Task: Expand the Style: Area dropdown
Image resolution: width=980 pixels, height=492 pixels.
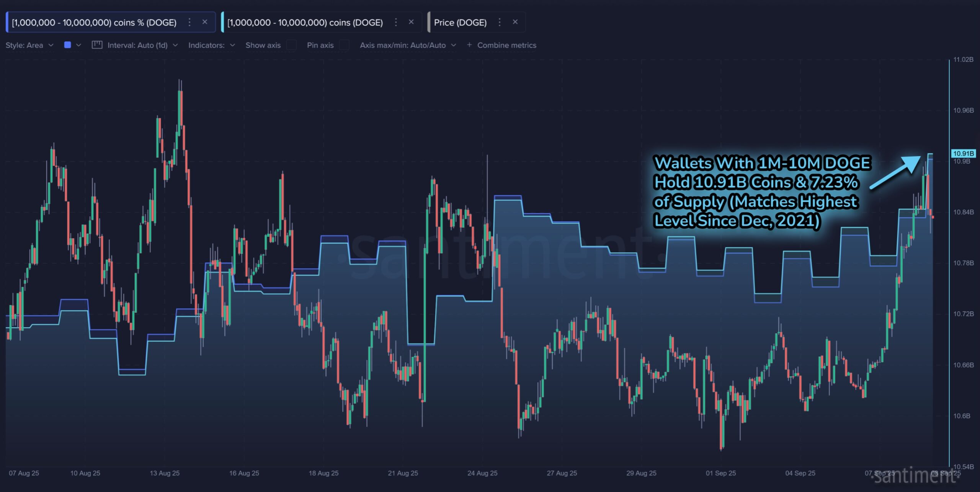Action: pos(29,45)
